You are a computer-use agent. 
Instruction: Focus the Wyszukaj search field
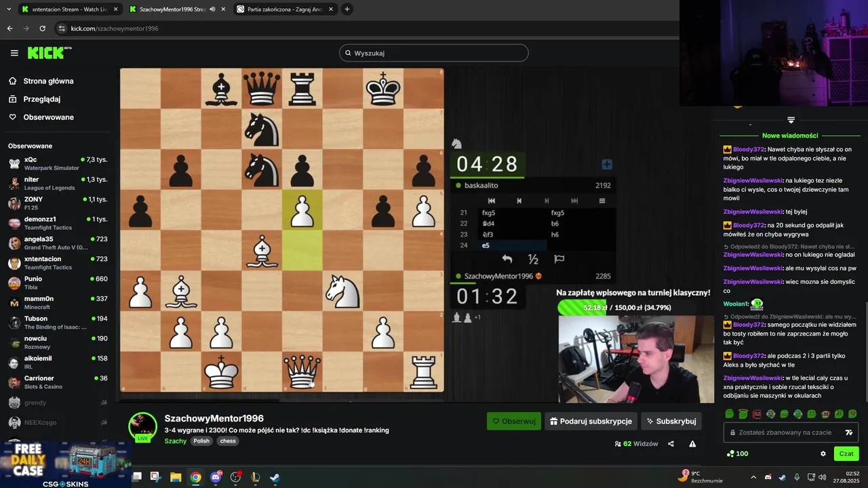click(x=434, y=53)
